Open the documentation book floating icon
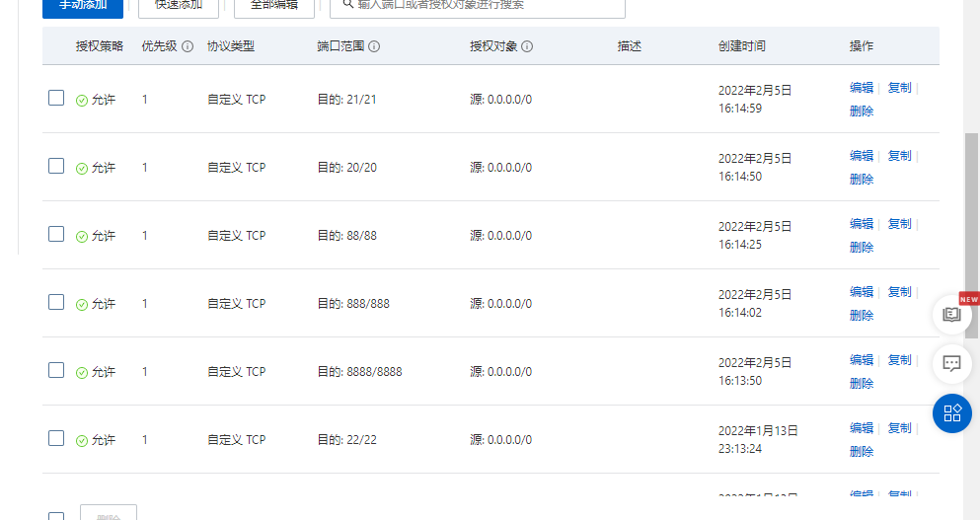The height and width of the screenshot is (520, 980). [952, 314]
